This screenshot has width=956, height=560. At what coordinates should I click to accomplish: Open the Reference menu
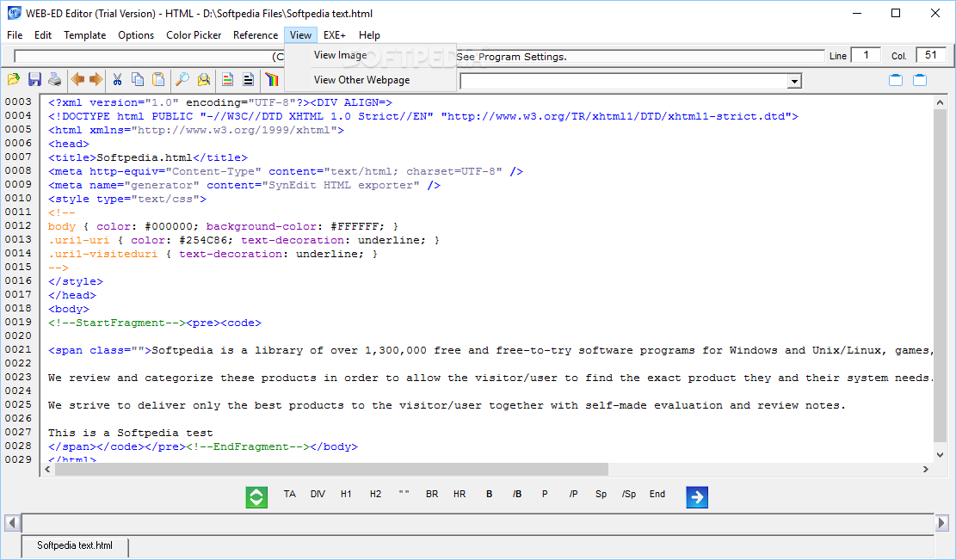tap(256, 35)
